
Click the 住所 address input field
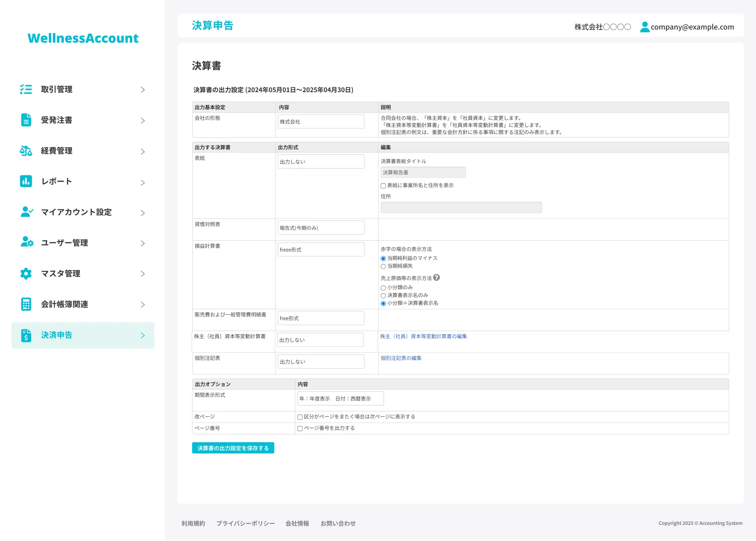[x=461, y=208]
